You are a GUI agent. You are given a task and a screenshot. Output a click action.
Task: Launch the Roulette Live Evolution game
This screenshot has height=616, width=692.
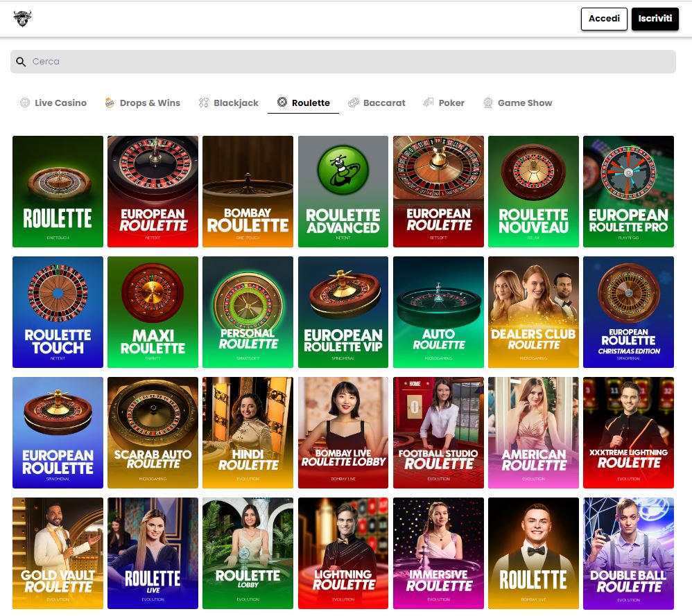tap(153, 554)
